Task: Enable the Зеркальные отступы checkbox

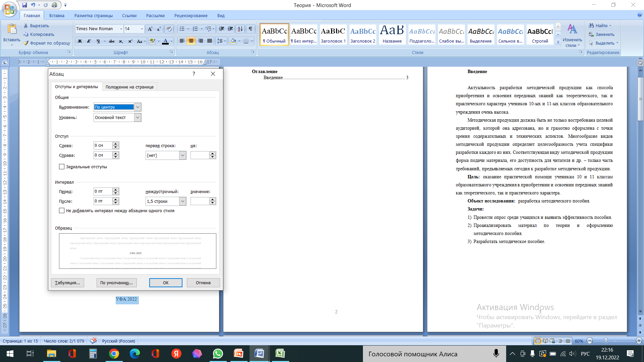Action: click(x=62, y=167)
